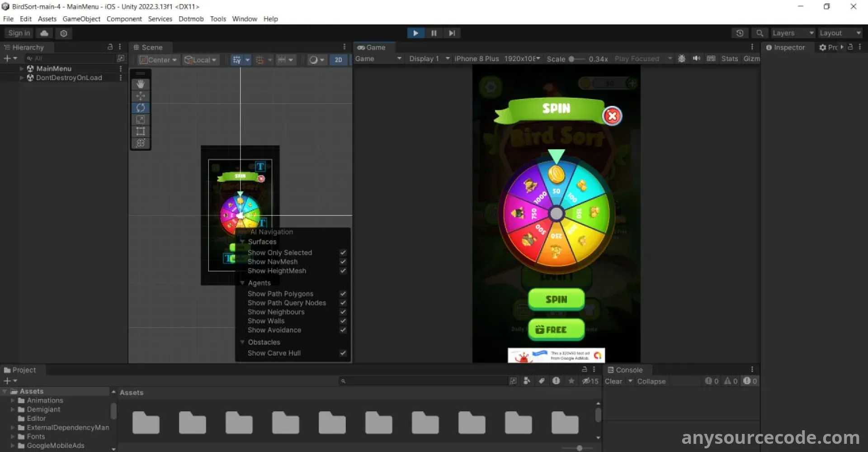Open the Display 1 dropdown

tap(429, 59)
